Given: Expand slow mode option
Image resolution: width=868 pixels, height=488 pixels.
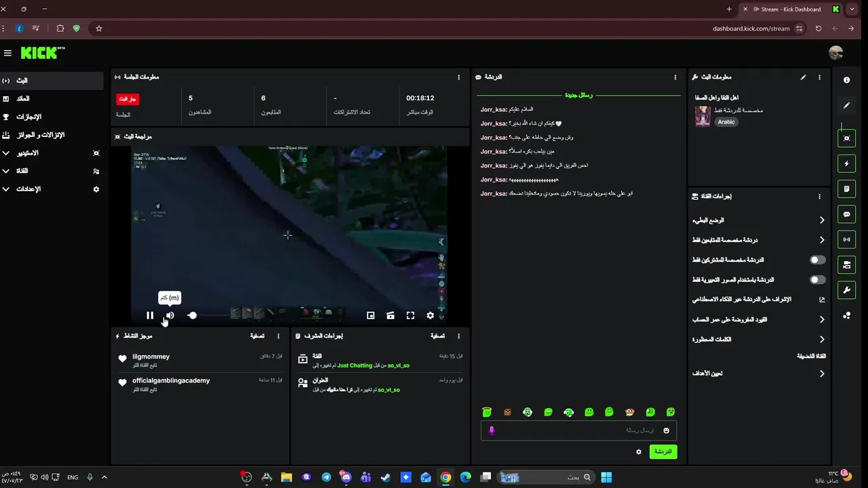Looking at the screenshot, I should point(759,220).
